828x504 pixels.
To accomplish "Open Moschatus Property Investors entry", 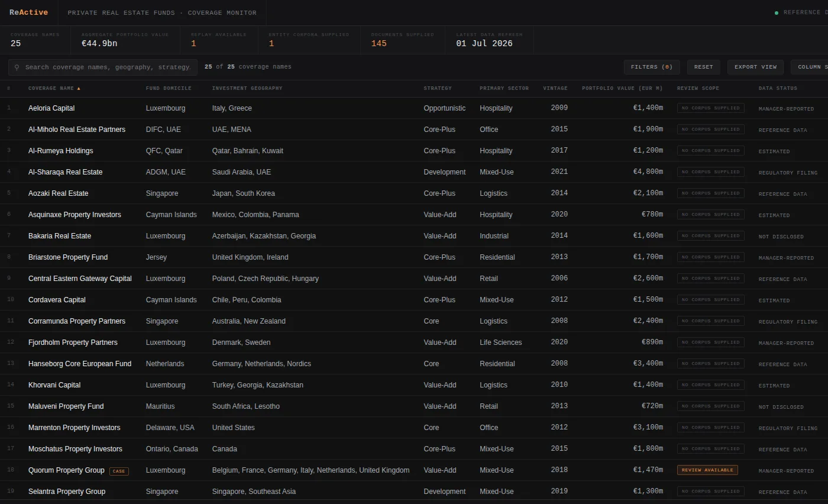I will [x=75, y=449].
